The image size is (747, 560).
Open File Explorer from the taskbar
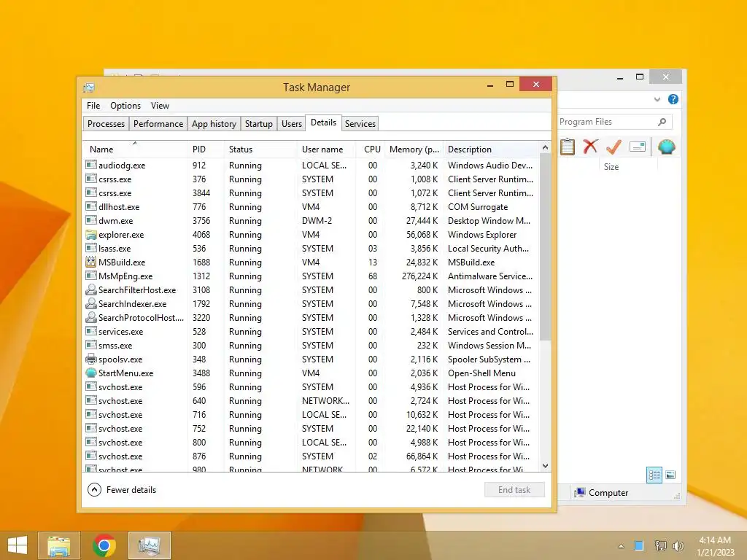59,545
